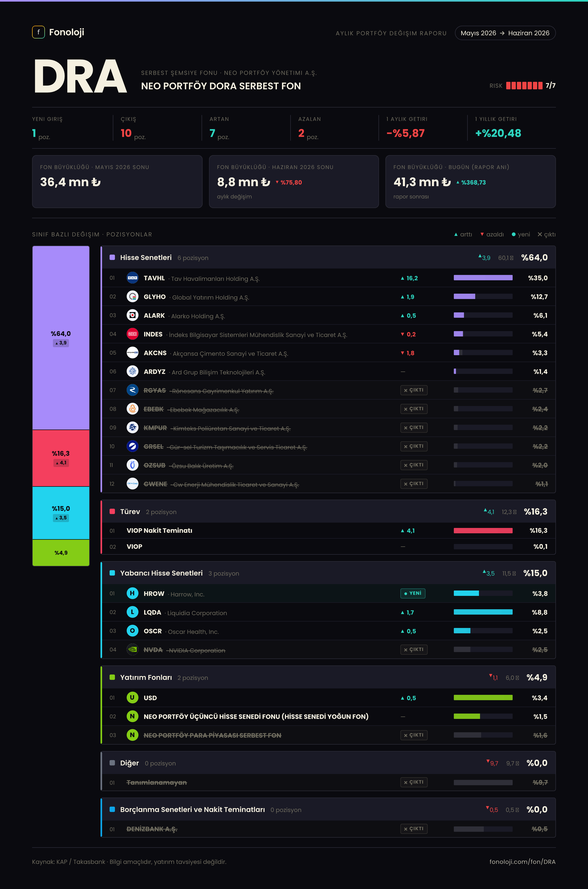Click the ÇIKTI badge on the RGYAS row

(414, 390)
